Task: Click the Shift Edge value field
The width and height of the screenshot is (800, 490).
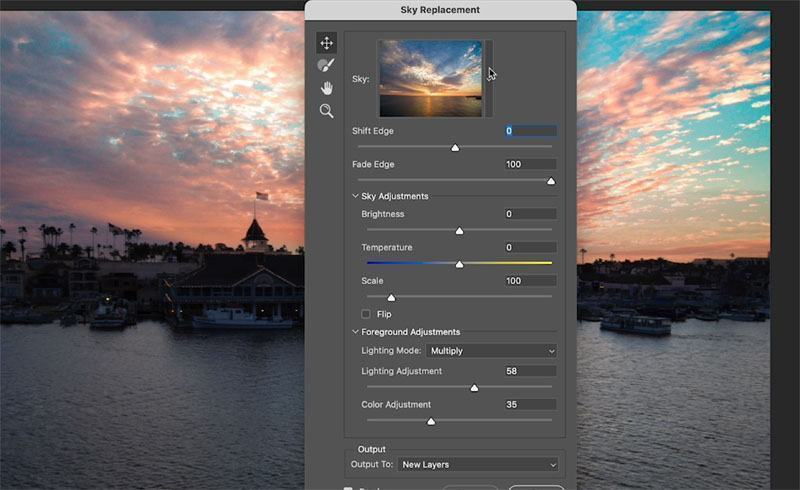Action: (530, 131)
